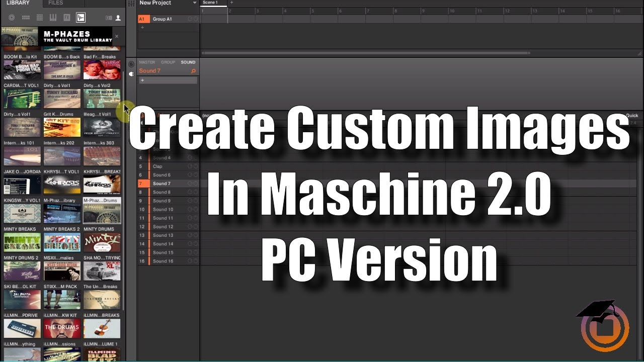Screen dimensions: 644x362
Task: Switch to factory content icon
Action: pos(109,18)
